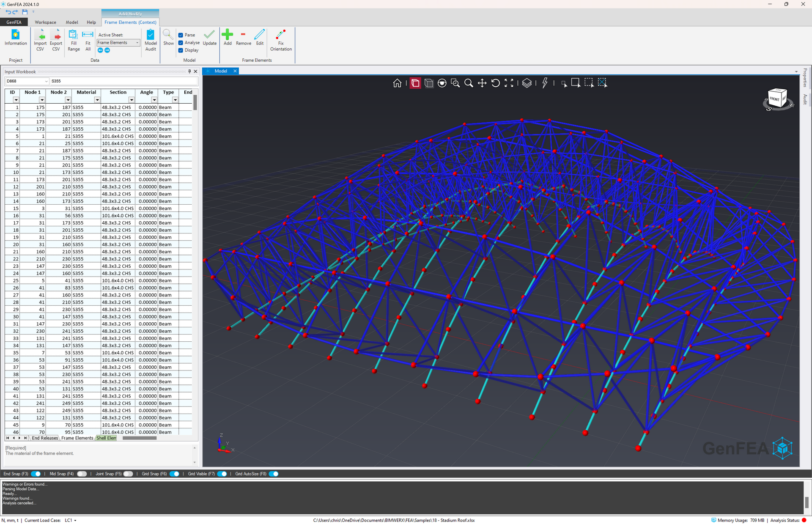Disable the Grid Visible (F7) toggle
812x524 pixels.
[x=222, y=474]
